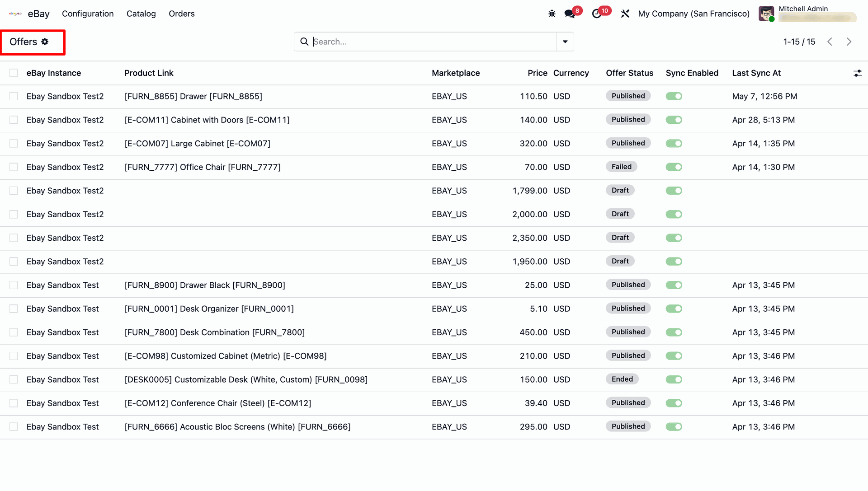Toggle sync for the 1,799.00 draft offer
Image resolution: width=868 pixels, height=491 pixels.
click(674, 191)
